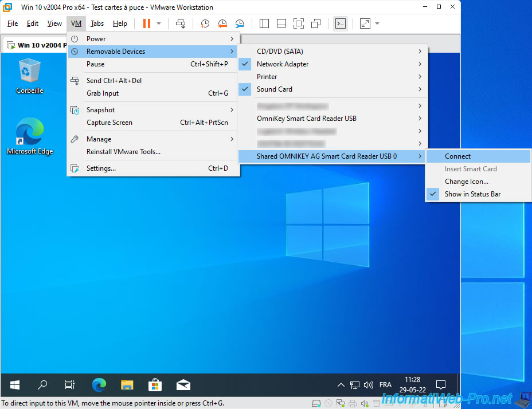Open Microsoft Store in guest taskbar

click(x=155, y=385)
